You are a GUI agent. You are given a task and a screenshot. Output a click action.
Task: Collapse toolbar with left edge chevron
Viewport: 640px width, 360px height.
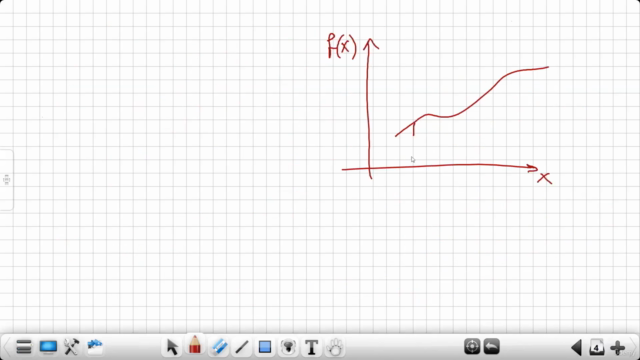click(6, 347)
